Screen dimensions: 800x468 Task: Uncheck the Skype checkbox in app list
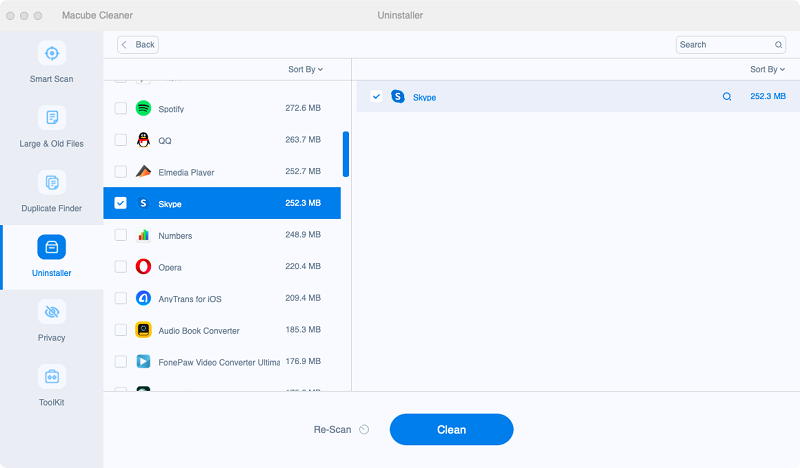pos(120,203)
